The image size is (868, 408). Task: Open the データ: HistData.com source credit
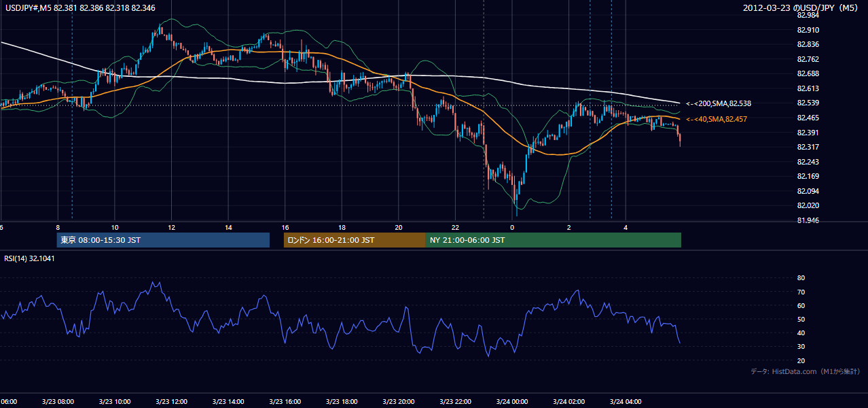(806, 371)
